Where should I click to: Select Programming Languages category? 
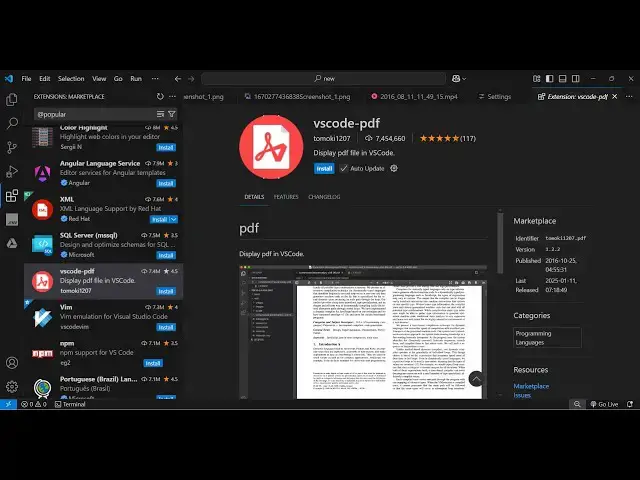coord(547,338)
